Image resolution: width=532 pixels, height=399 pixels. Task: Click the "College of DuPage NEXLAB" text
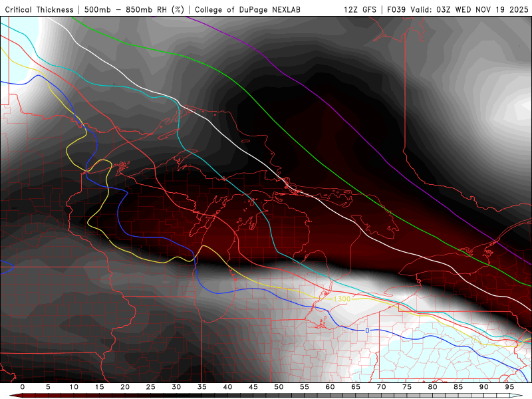[x=247, y=10]
